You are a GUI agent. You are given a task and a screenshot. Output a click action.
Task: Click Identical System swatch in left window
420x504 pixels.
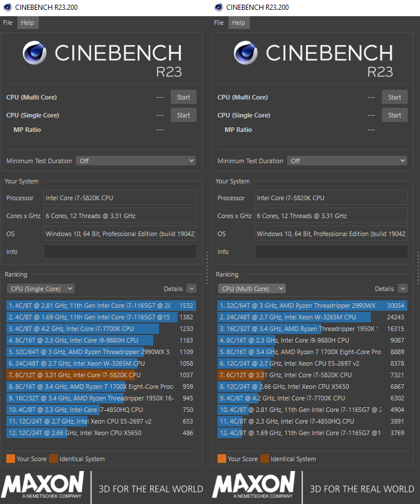click(54, 459)
